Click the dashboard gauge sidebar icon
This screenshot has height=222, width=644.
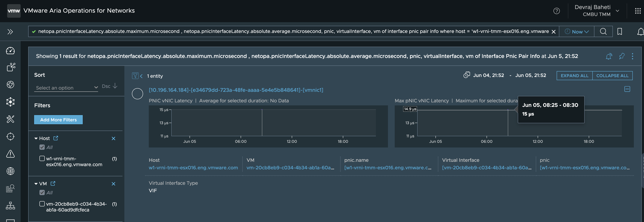click(x=10, y=51)
